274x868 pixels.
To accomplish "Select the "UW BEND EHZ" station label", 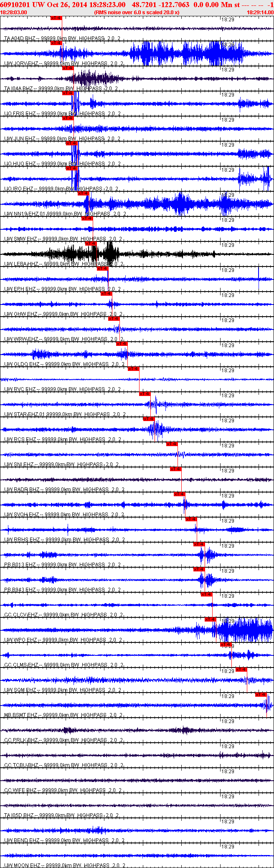I will click(x=22, y=840).
